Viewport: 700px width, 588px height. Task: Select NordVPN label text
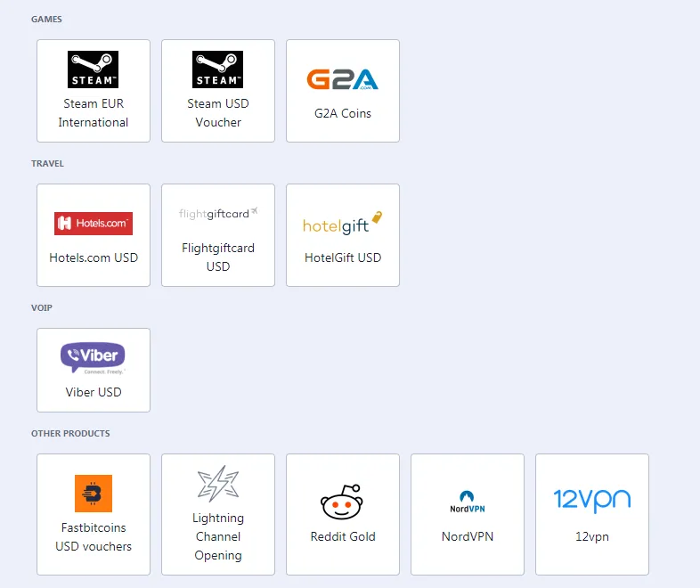click(468, 536)
